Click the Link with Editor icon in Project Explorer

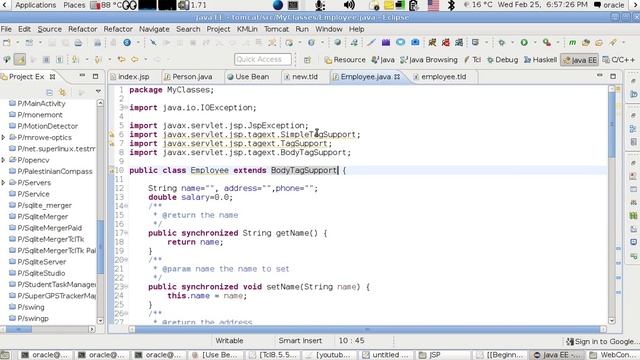(x=62, y=92)
